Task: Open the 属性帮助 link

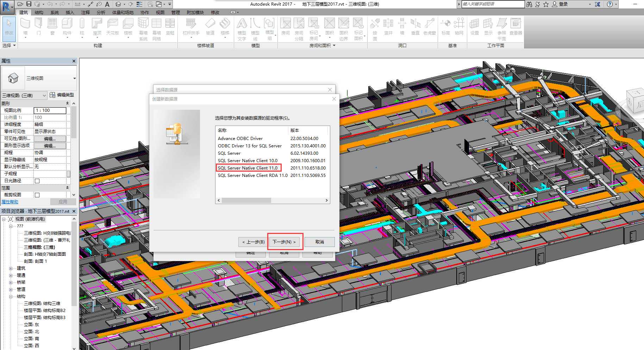Action: click(x=10, y=202)
